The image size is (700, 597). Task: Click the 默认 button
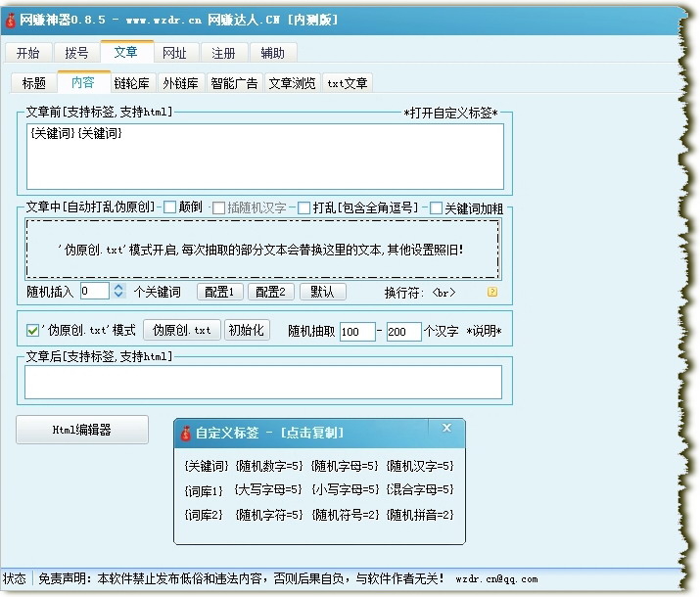(322, 292)
